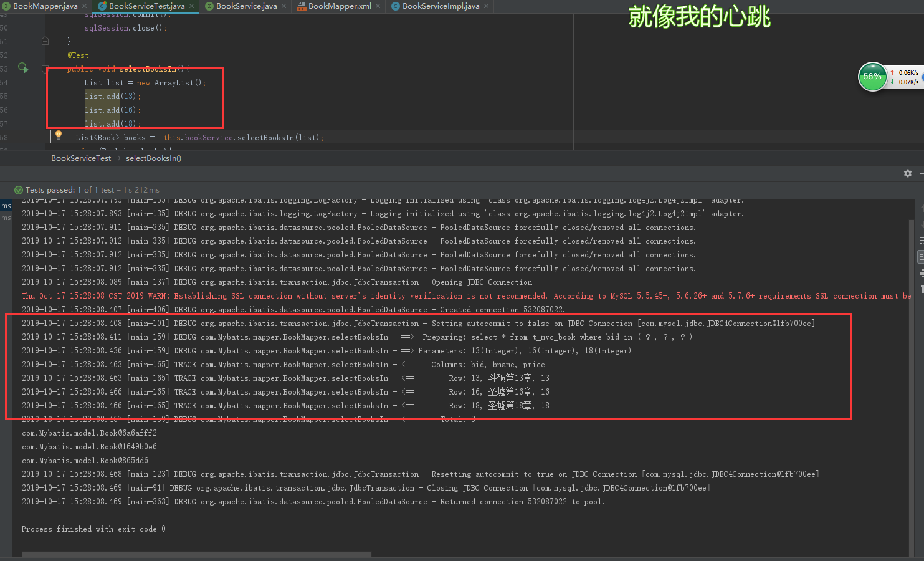
Task: Click selectBooksIn() breadcrumb
Action: pyautogui.click(x=153, y=158)
